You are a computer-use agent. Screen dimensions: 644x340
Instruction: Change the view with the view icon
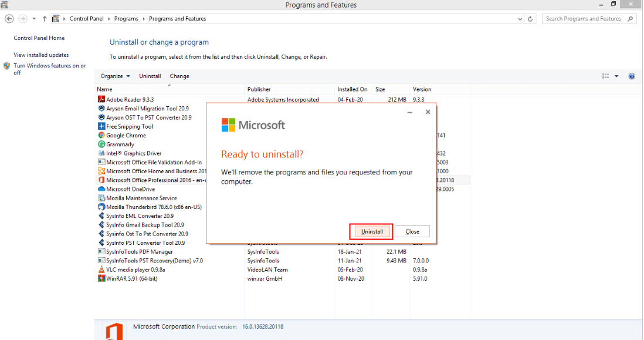605,76
